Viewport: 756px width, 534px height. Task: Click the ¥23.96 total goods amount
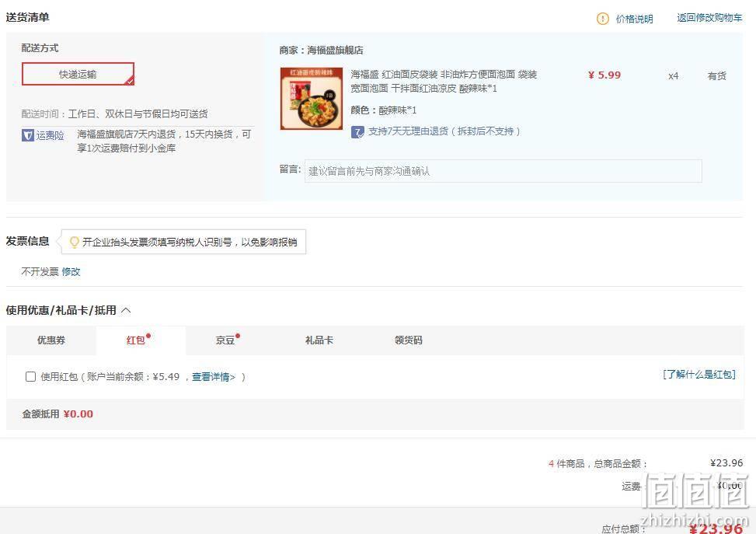(726, 463)
